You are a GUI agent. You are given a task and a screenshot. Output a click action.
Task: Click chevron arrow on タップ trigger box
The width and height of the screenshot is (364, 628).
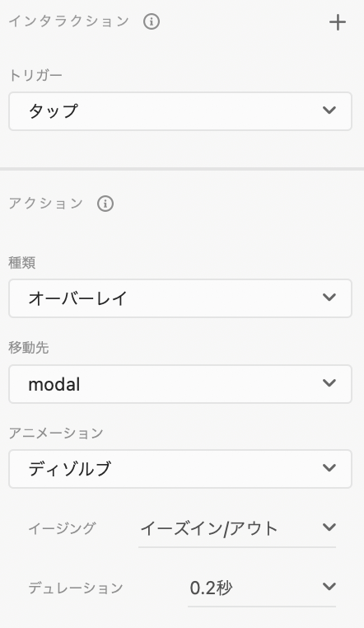(329, 110)
